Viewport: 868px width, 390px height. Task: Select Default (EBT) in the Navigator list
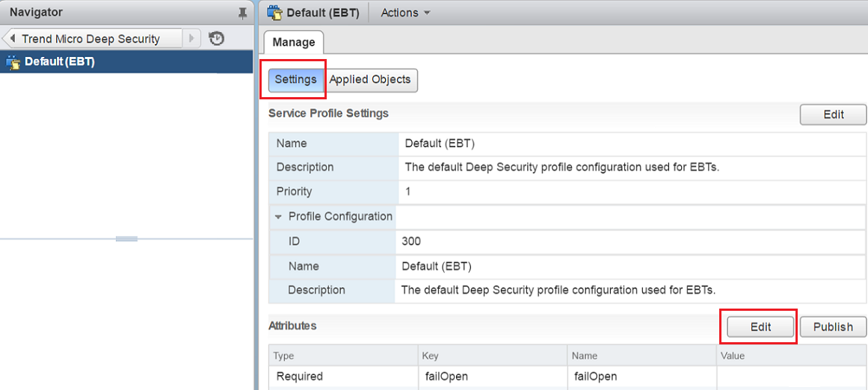tap(60, 62)
